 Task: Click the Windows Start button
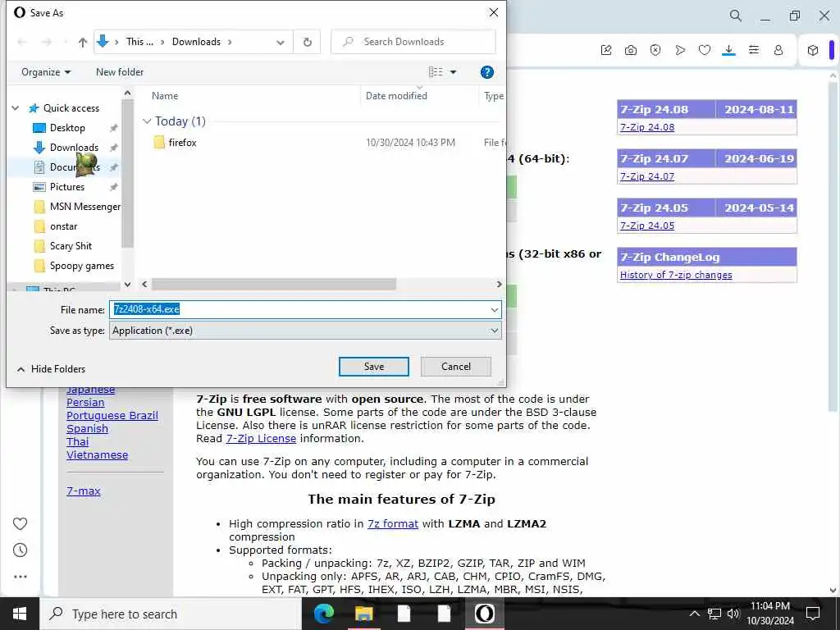pos(20,614)
